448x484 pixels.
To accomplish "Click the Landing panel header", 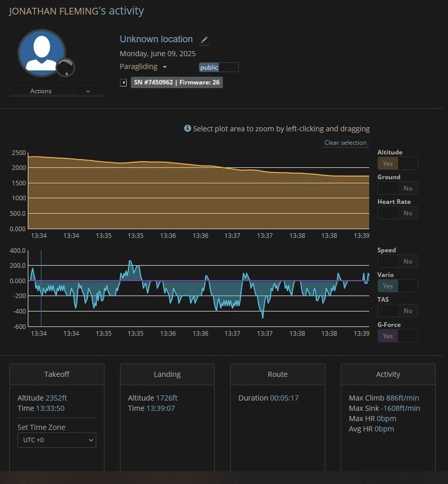I will (167, 374).
